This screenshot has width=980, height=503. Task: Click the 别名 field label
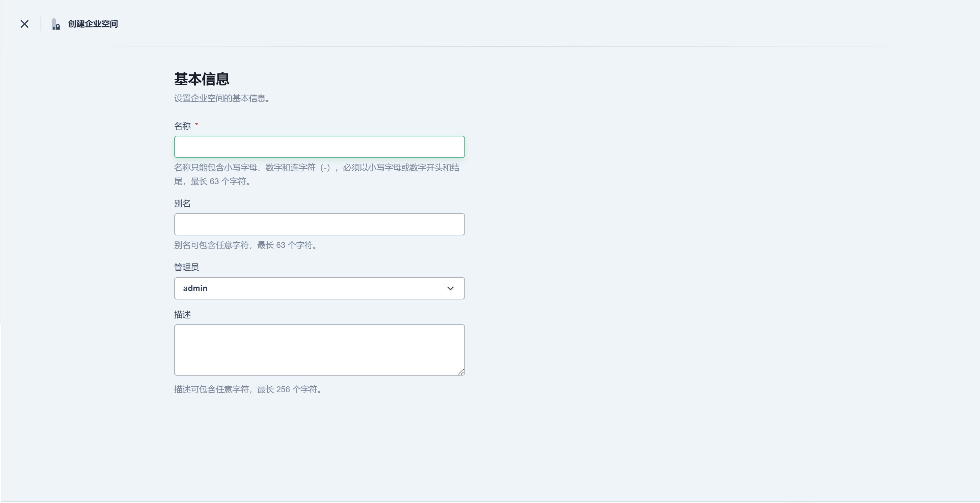[182, 204]
